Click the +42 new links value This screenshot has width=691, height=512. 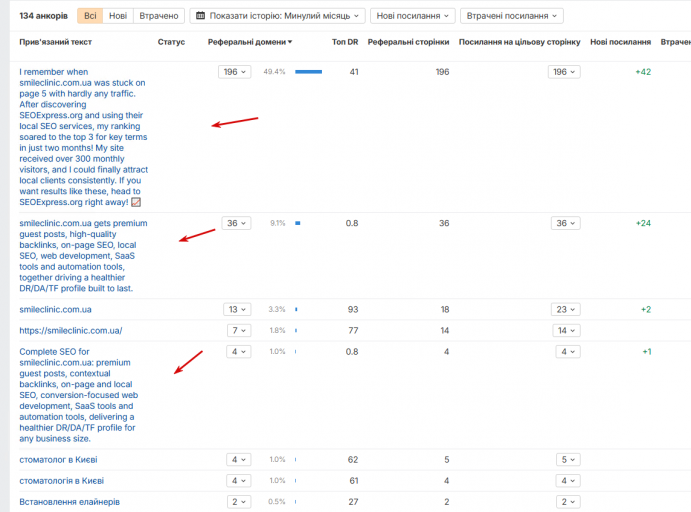643,72
